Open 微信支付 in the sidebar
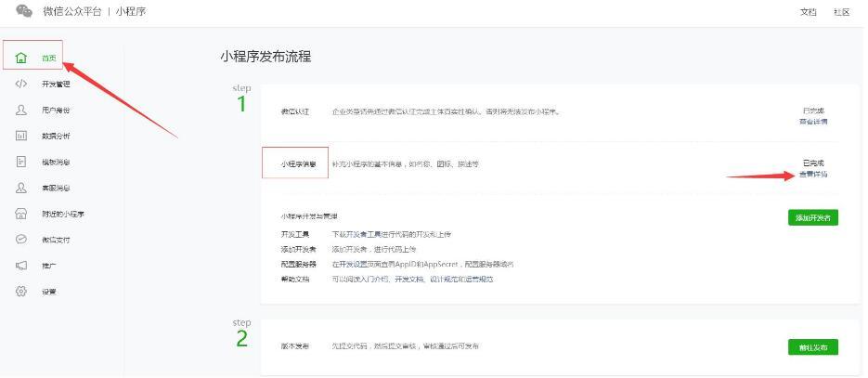The height and width of the screenshot is (378, 868). (56, 241)
